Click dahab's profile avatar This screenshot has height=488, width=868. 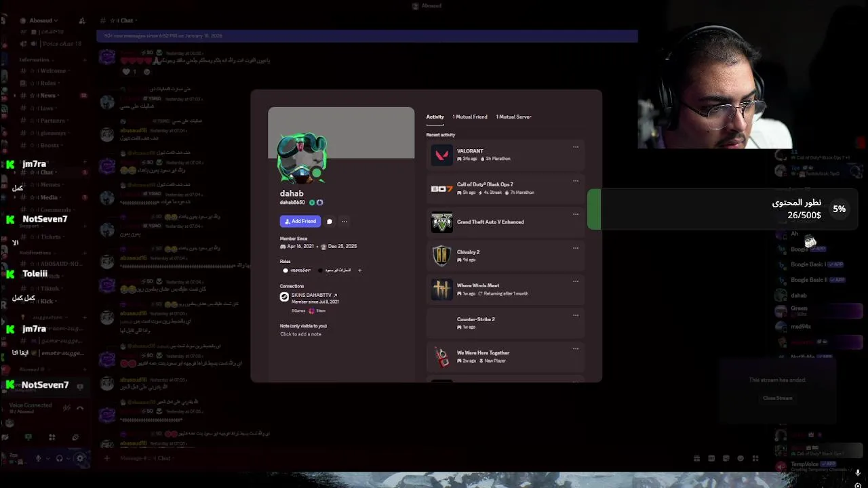click(302, 158)
